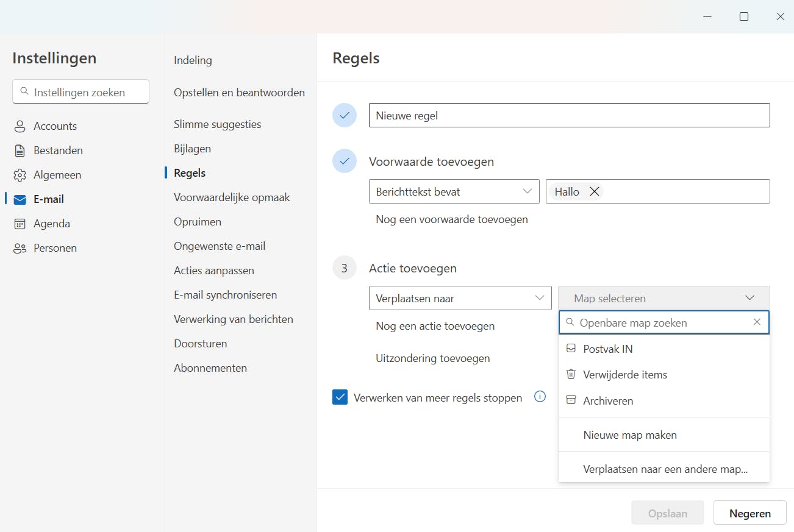Open the Verplaatsen naar action dropdown

tap(460, 298)
